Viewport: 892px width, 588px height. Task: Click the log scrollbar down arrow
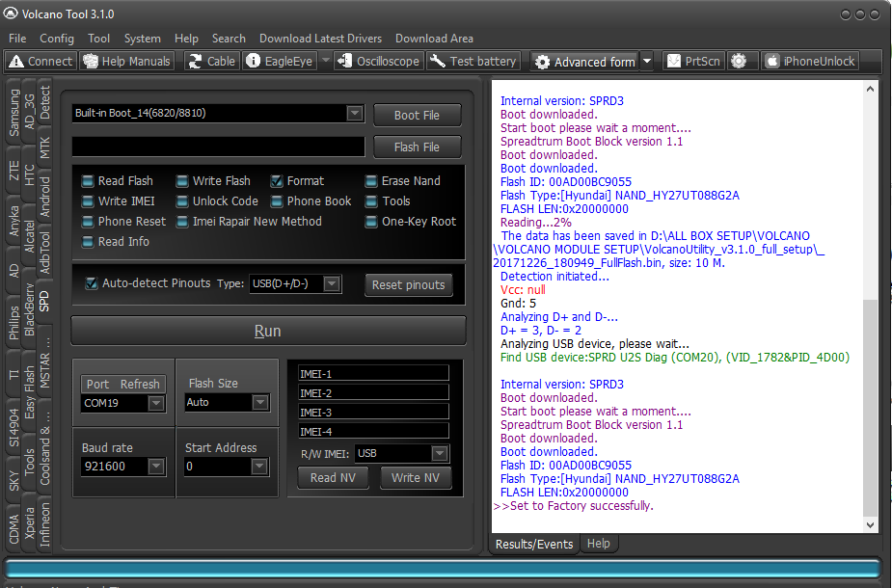(x=870, y=525)
